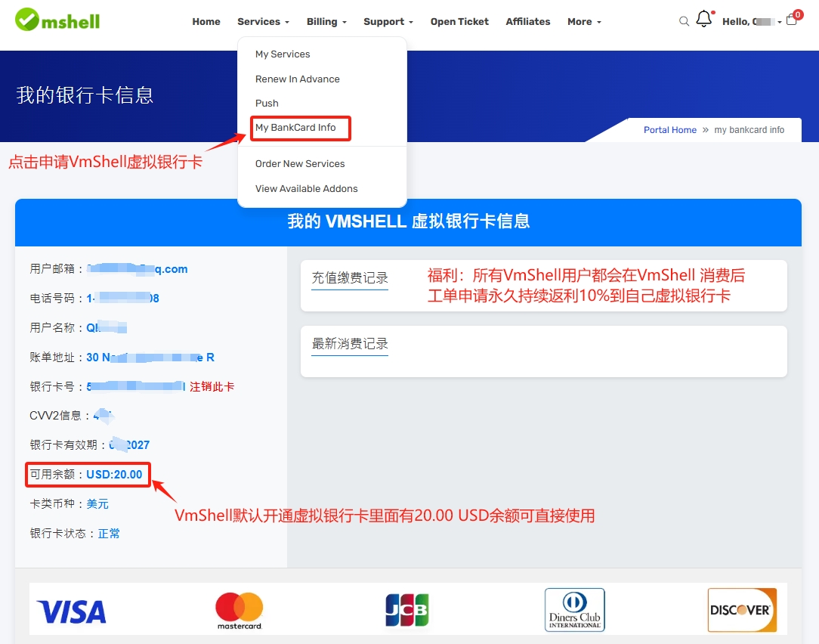819x644 pixels.
Task: Collapse the Services dropdown menu
Action: [x=263, y=22]
